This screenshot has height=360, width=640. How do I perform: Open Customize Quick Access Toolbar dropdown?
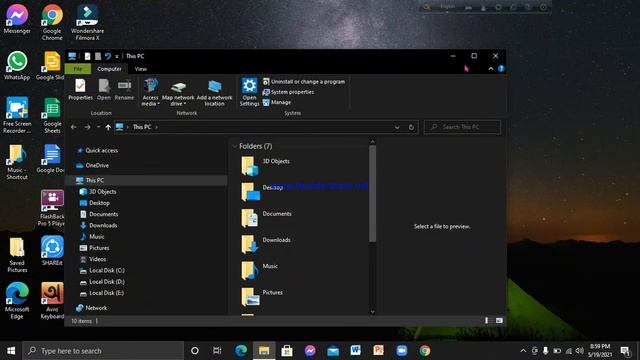[x=117, y=56]
